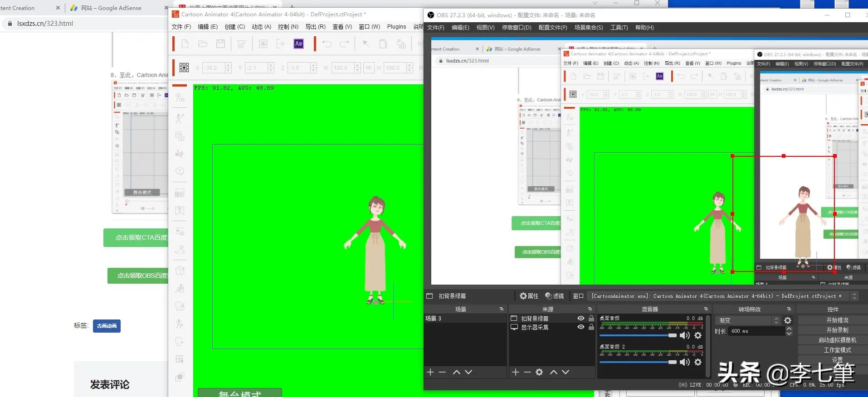Adjust 桌面音频 volume slider
Viewport: 868px width, 397px height.
tap(638, 335)
